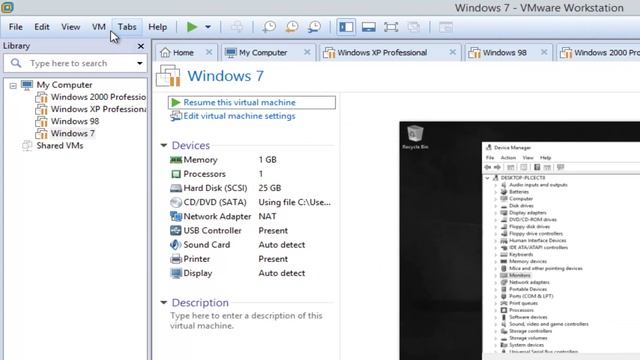Image resolution: width=640 pixels, height=360 pixels.
Task: Click Resume this virtual machine link
Action: point(239,102)
